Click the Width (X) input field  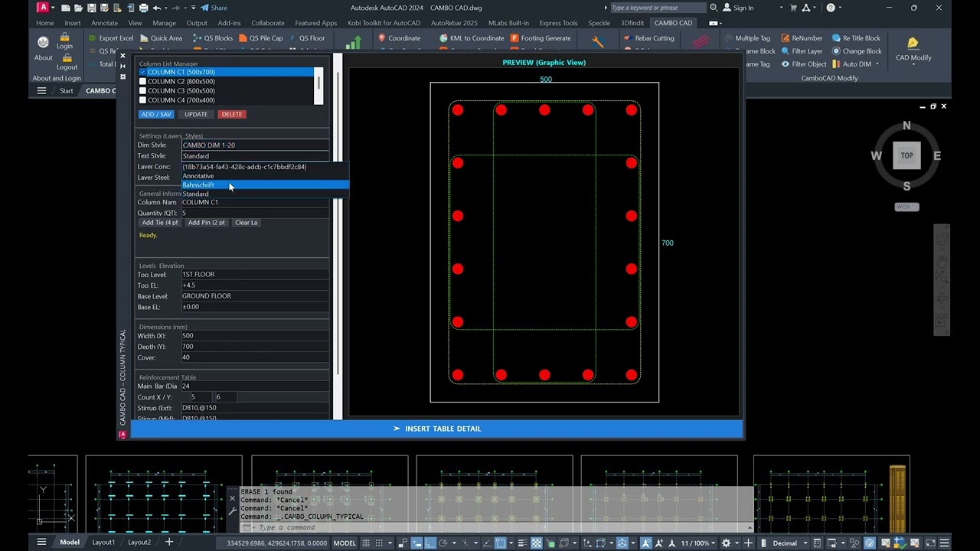[x=255, y=336]
